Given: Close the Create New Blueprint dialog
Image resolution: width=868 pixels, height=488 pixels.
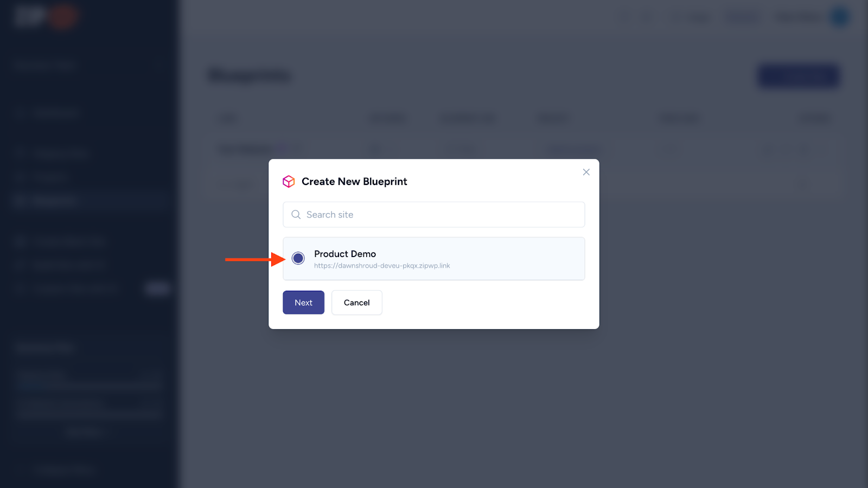Looking at the screenshot, I should [x=586, y=172].
